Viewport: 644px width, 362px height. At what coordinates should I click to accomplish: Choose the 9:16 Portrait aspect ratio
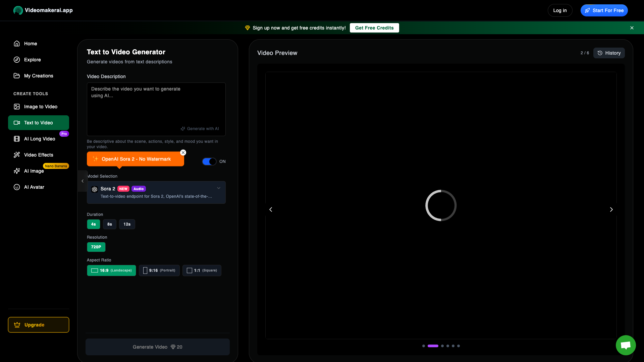coord(159,270)
